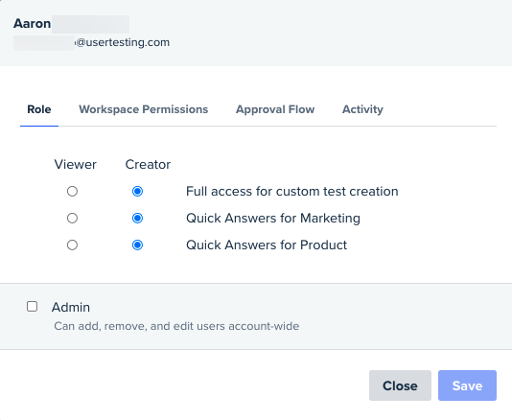
Task: Switch to the Role tab
Action: click(39, 109)
